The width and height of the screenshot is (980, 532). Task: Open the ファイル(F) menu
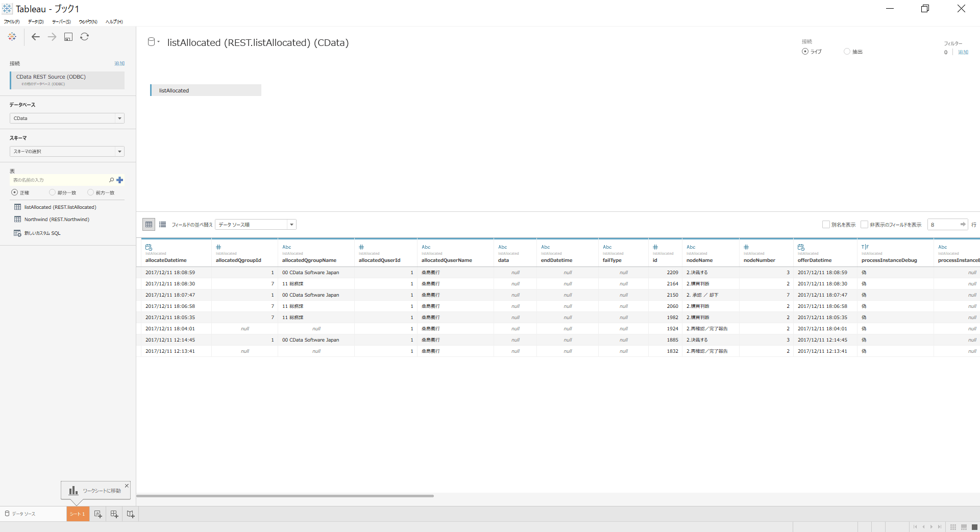[x=12, y=21]
